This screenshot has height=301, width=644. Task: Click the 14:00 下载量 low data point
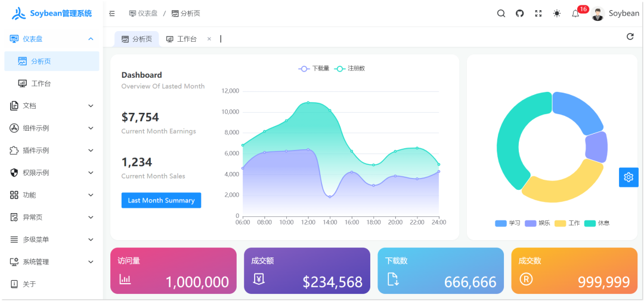[x=330, y=196]
